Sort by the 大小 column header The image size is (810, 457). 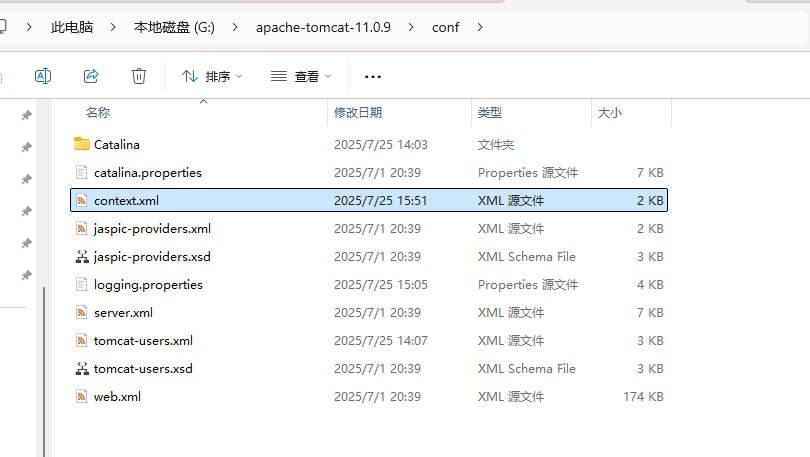610,113
